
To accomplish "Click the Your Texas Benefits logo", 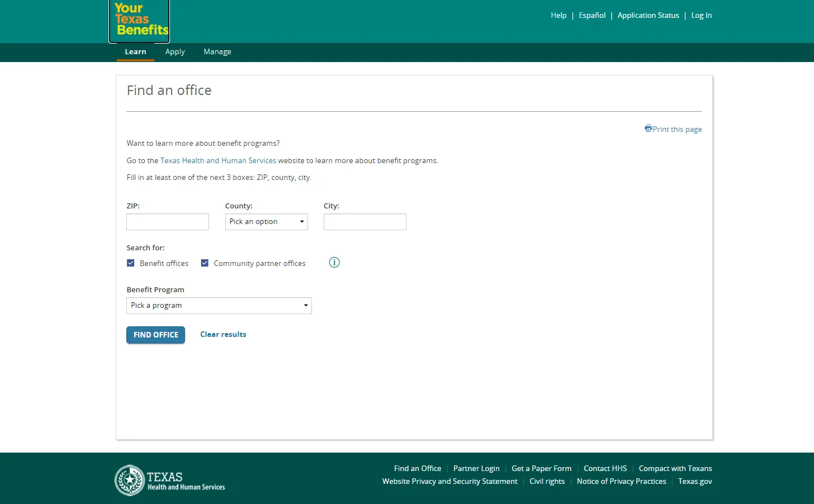I will pyautogui.click(x=139, y=21).
